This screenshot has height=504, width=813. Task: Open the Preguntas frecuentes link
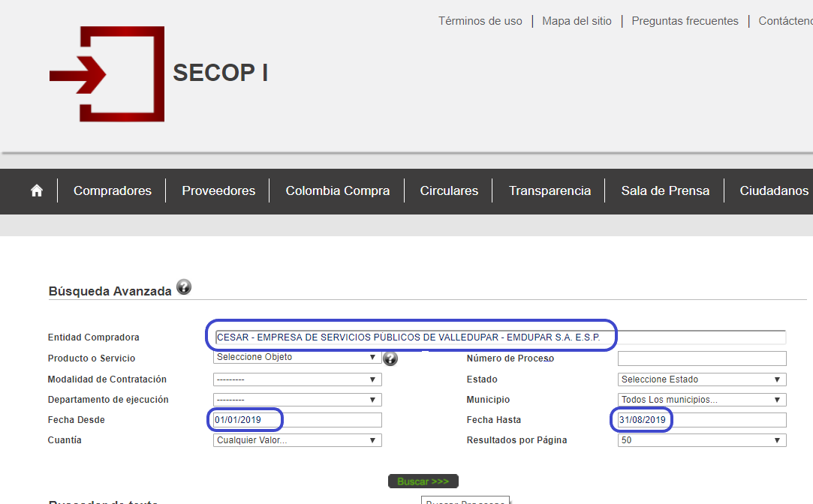685,20
